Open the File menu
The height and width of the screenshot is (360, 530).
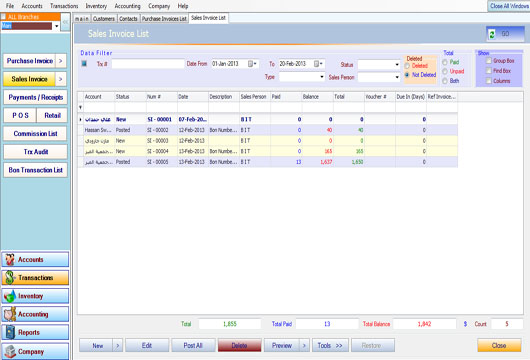click(x=10, y=6)
